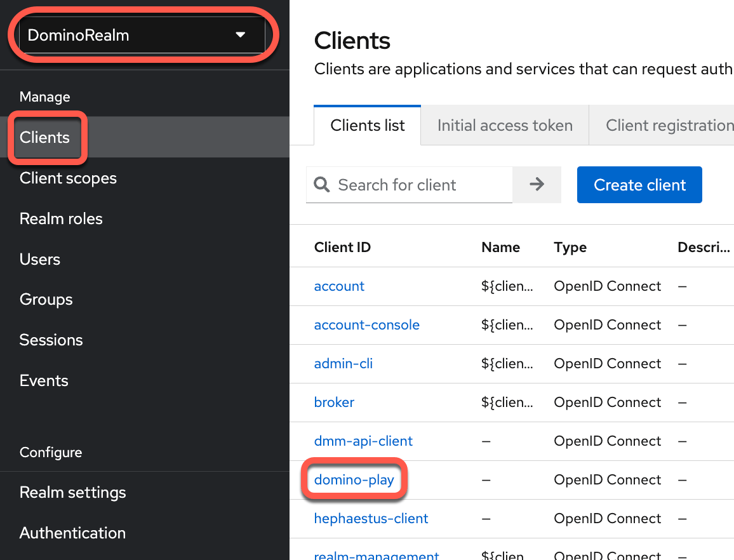Click the magnifier icon in the search box
734x560 pixels.
(321, 185)
